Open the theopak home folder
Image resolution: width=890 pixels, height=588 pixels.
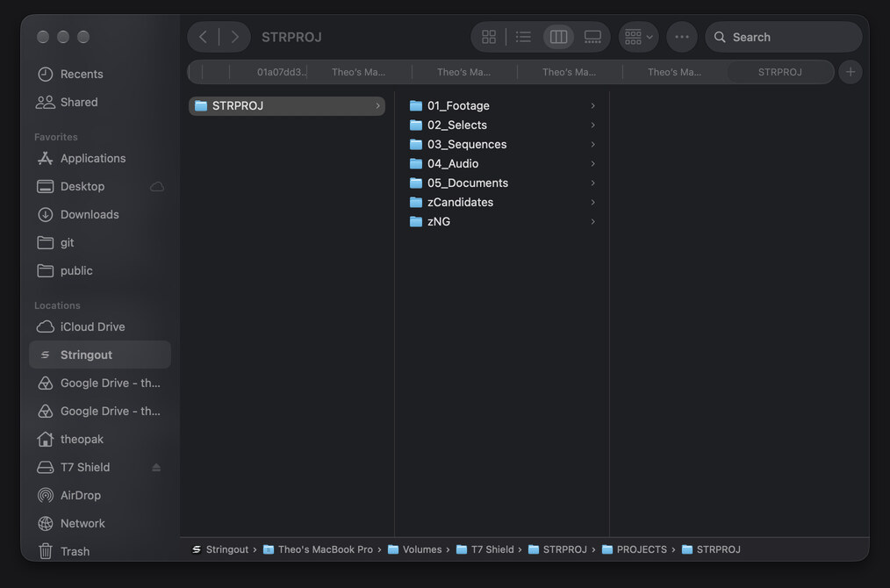point(100,440)
